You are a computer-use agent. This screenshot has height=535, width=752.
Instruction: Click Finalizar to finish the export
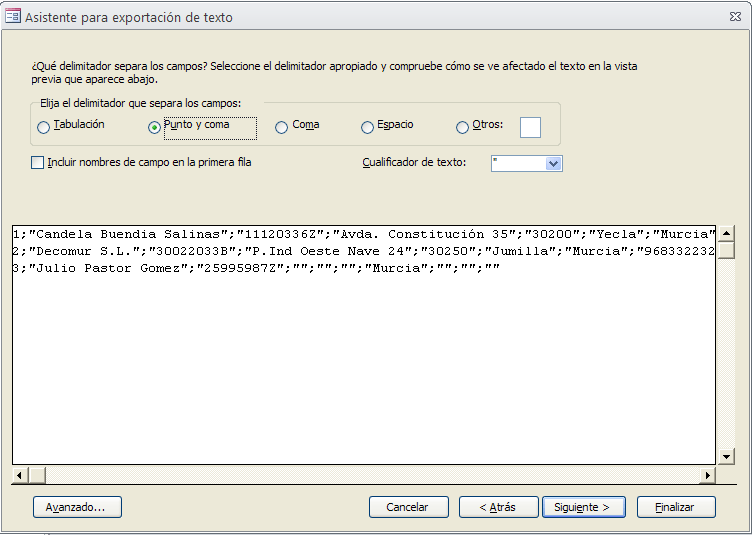click(x=676, y=507)
